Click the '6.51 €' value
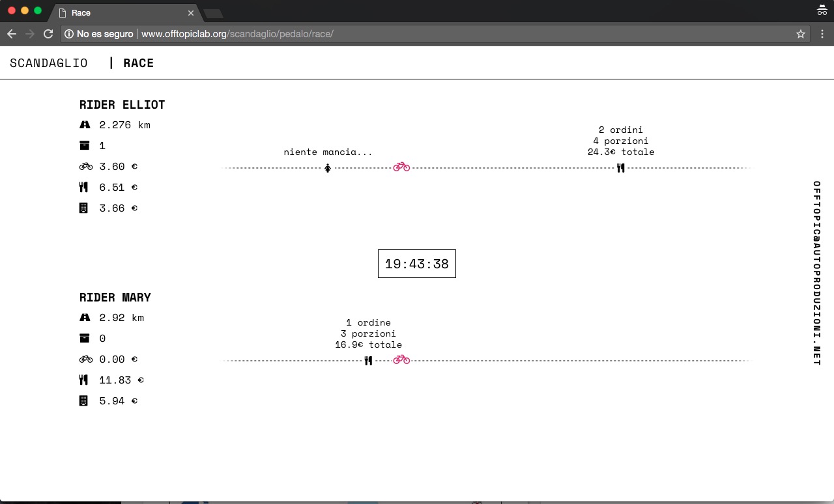The width and height of the screenshot is (834, 504). point(118,188)
